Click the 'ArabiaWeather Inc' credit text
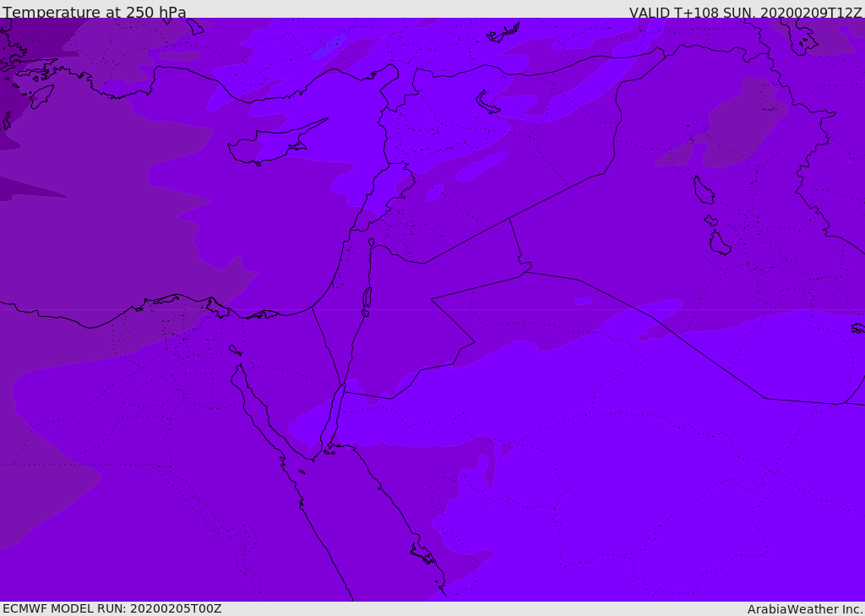 tap(805, 609)
